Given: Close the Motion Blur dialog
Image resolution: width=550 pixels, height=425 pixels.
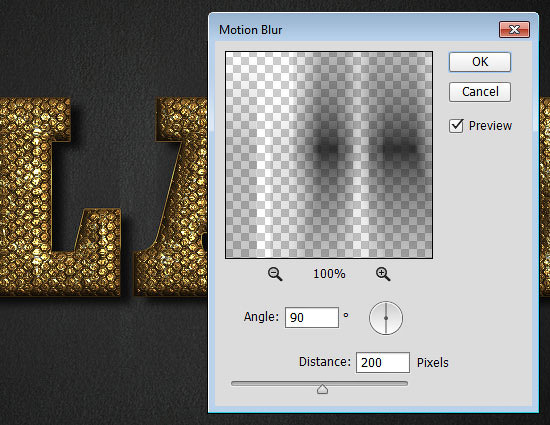Looking at the screenshot, I should click(x=514, y=29).
